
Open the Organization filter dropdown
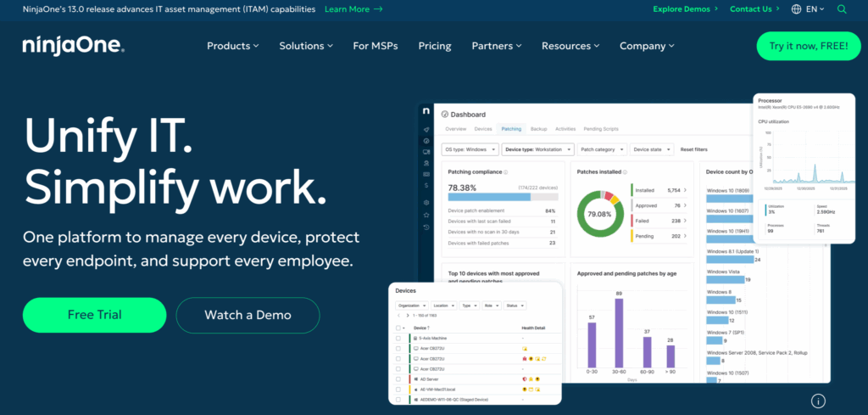(412, 306)
